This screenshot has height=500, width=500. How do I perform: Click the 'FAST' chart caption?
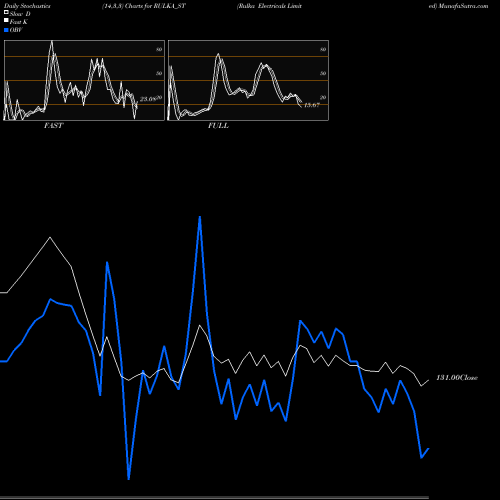pyautogui.click(x=53, y=126)
